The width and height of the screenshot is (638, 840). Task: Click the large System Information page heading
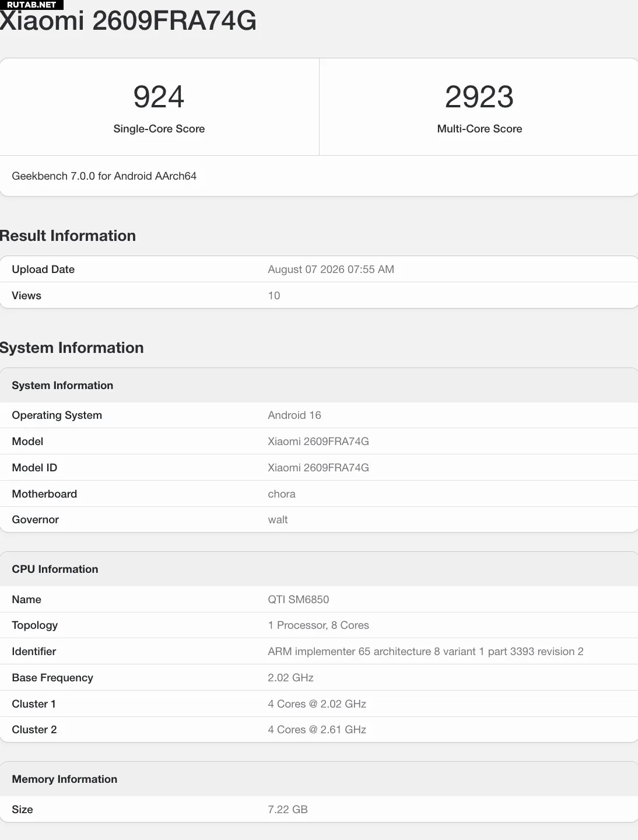pyautogui.click(x=72, y=348)
